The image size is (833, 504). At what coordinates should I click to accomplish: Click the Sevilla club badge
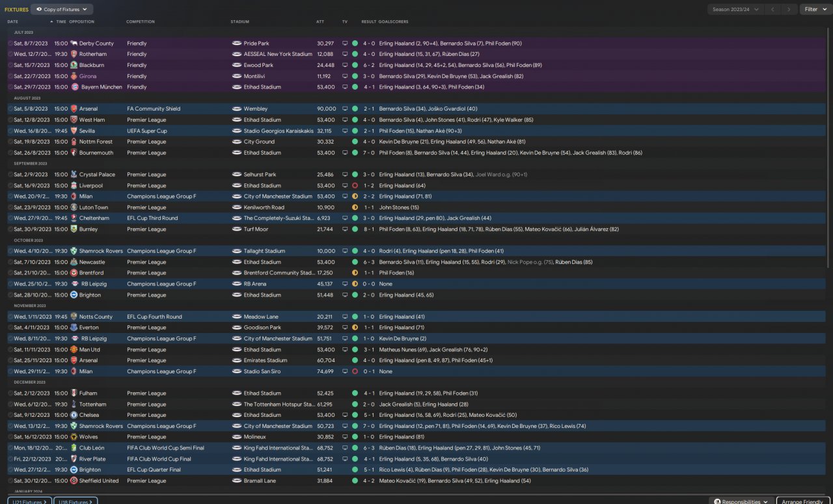pyautogui.click(x=74, y=131)
